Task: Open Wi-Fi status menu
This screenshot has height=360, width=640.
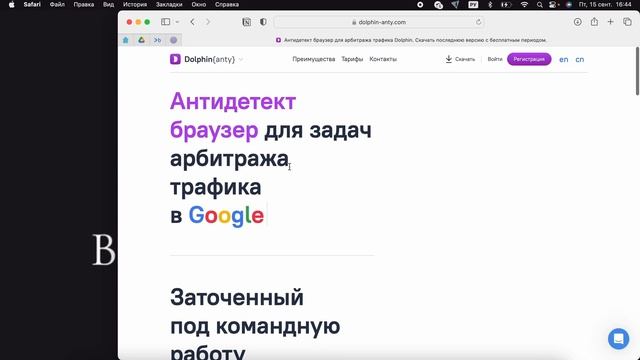Action: tap(524, 5)
